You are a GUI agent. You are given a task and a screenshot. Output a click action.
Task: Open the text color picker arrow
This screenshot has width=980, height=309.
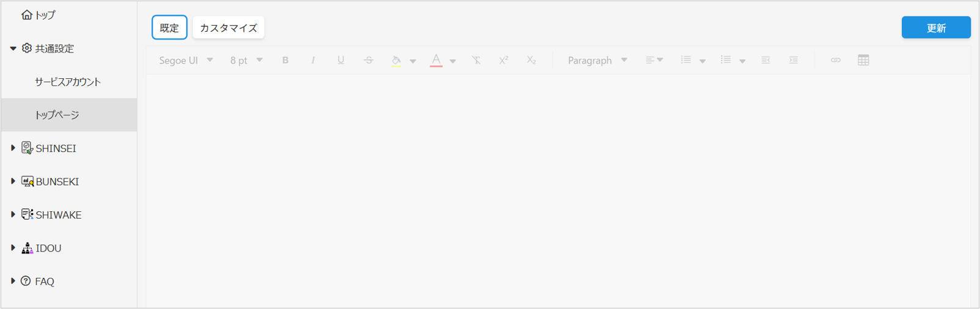(453, 61)
